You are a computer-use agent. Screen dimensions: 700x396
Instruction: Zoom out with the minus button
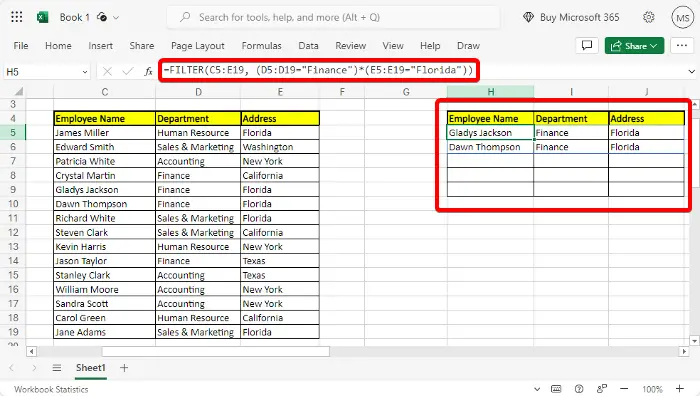coord(624,389)
